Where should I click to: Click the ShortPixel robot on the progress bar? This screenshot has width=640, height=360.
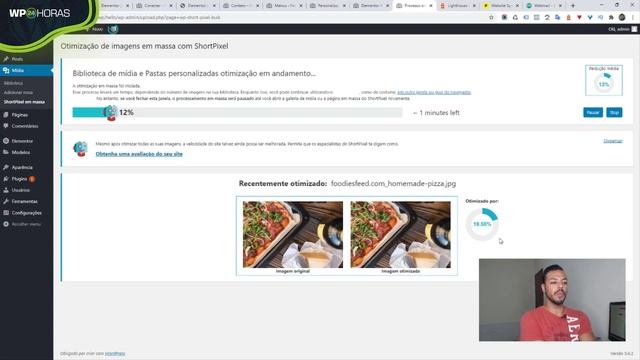click(110, 113)
